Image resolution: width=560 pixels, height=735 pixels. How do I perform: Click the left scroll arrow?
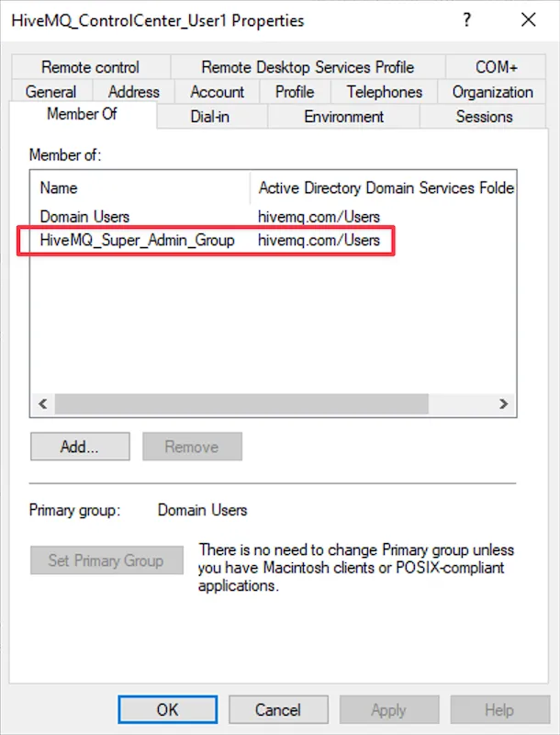[43, 404]
